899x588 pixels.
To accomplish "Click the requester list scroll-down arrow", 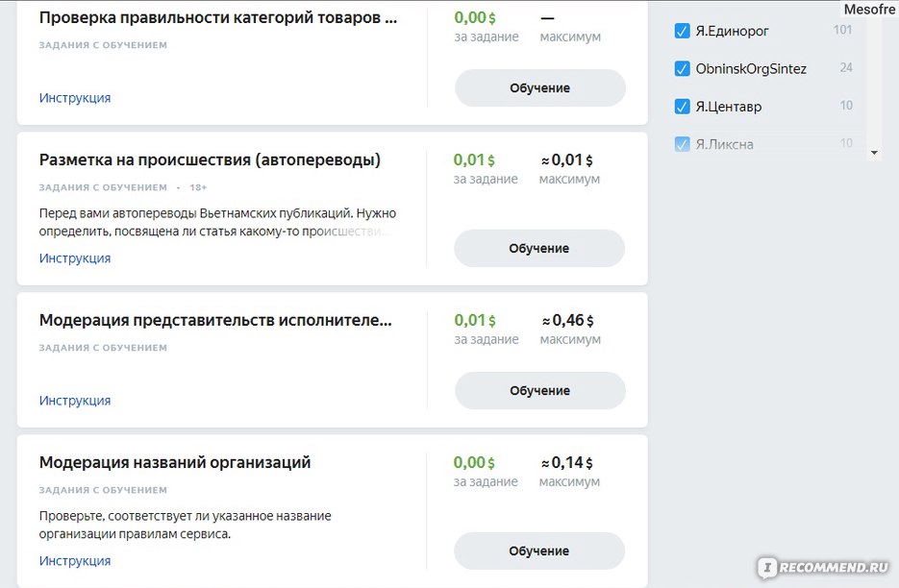I will (x=874, y=153).
